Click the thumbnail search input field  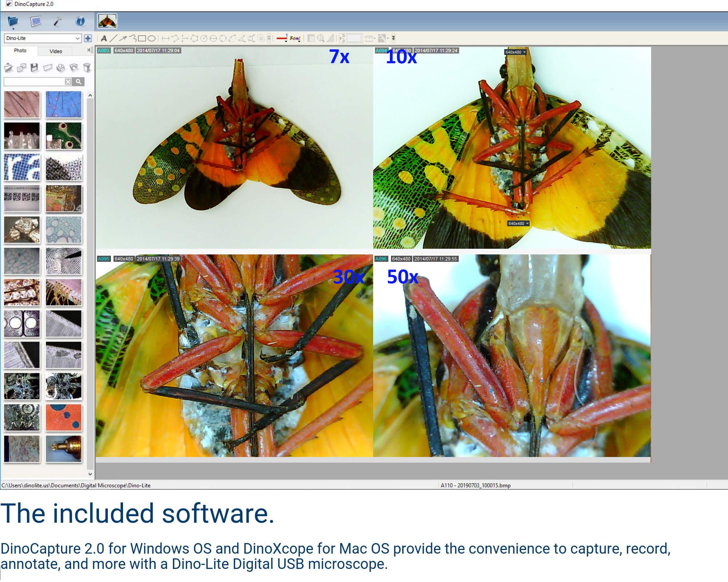(34, 81)
